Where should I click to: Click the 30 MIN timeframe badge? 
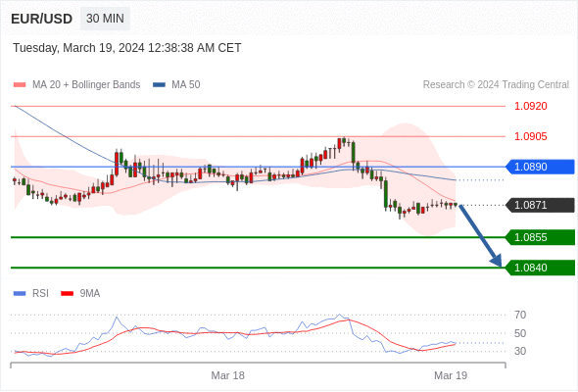point(105,19)
